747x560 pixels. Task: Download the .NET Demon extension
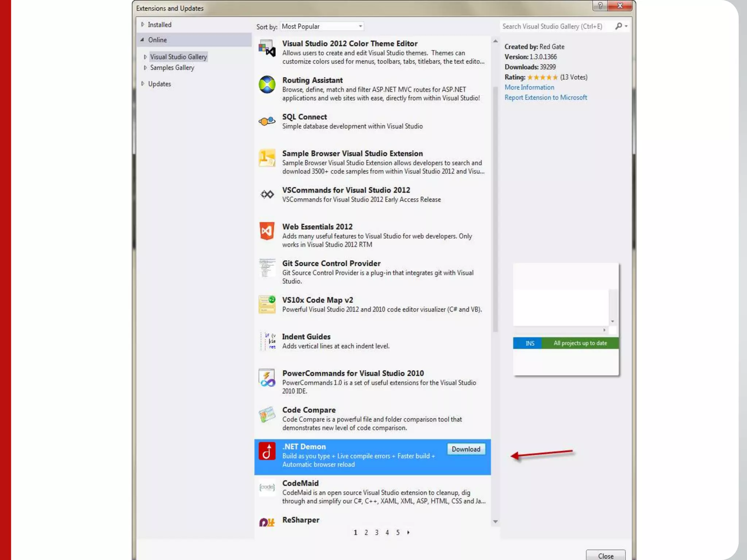pyautogui.click(x=466, y=449)
